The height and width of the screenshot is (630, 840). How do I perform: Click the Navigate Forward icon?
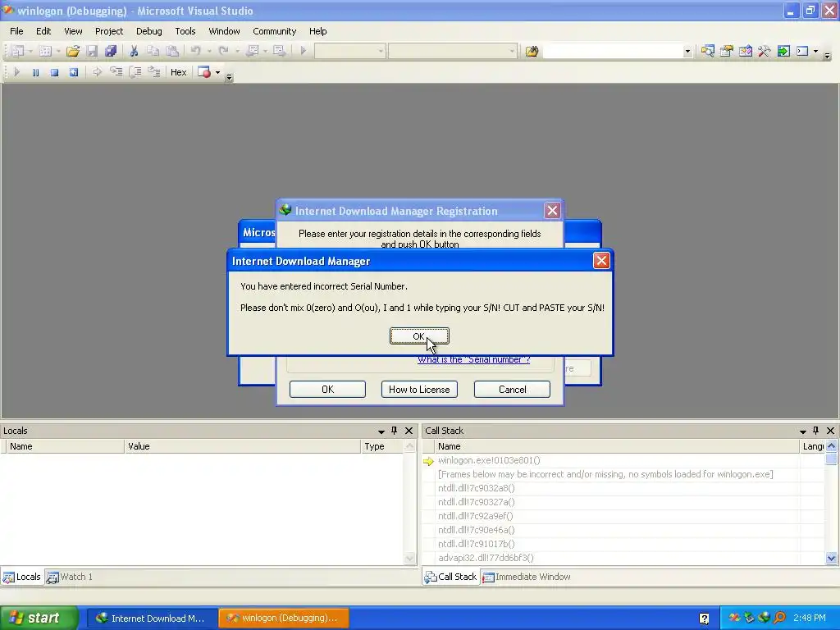(x=279, y=51)
